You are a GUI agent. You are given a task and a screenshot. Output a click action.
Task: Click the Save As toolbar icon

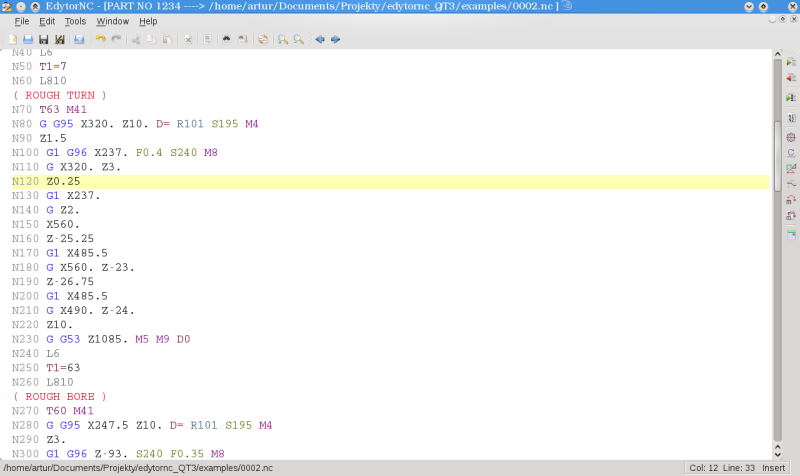59,39
